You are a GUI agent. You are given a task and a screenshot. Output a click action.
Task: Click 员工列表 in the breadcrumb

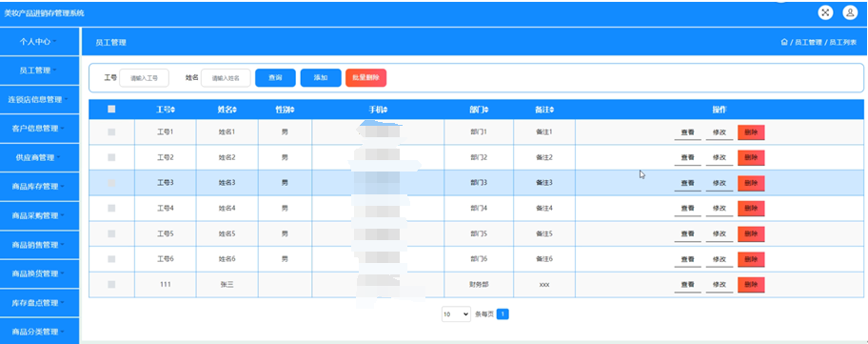(842, 42)
